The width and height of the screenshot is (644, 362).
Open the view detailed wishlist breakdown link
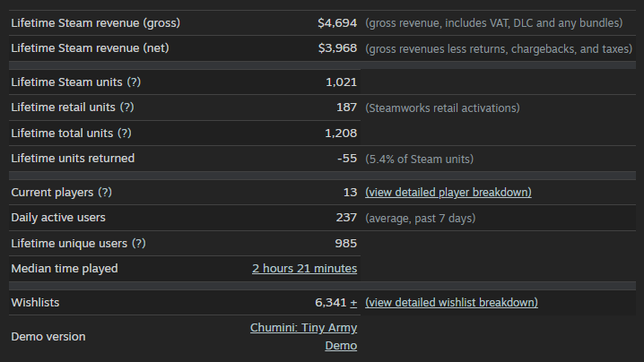[451, 303]
